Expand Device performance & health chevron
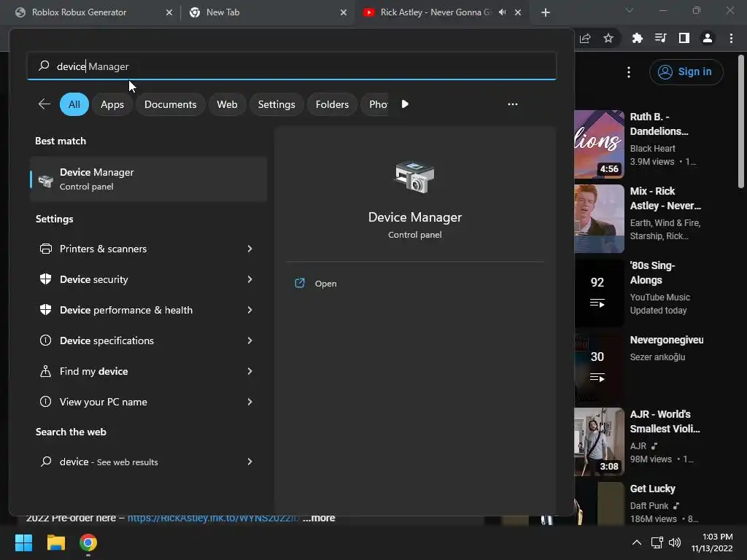747x560 pixels. 249,309
